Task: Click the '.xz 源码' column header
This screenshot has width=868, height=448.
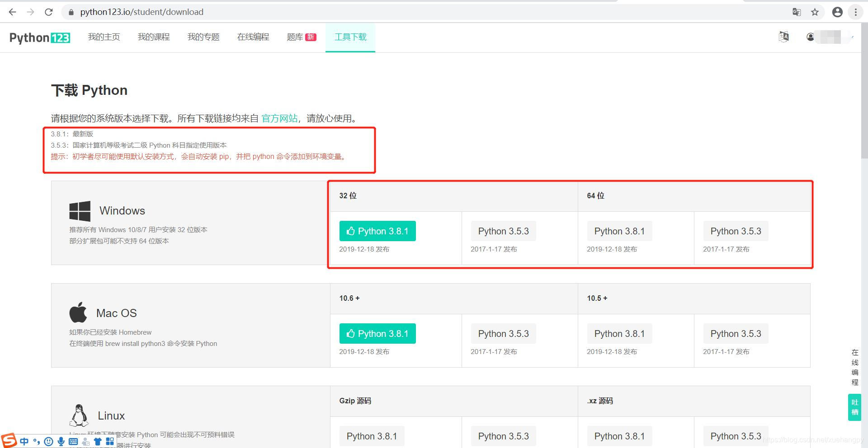Action: click(599, 401)
